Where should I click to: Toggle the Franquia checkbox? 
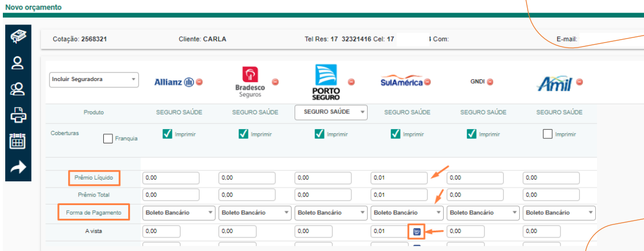click(x=108, y=139)
